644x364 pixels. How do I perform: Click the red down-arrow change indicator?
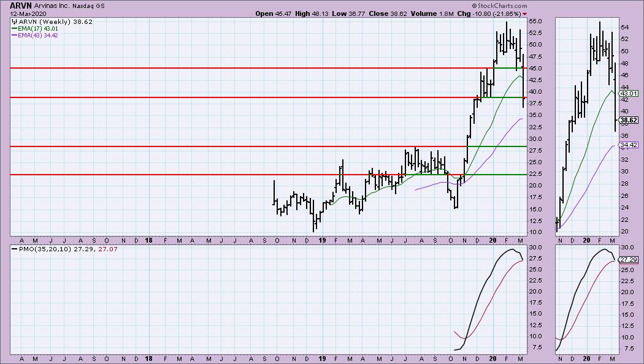524,14
